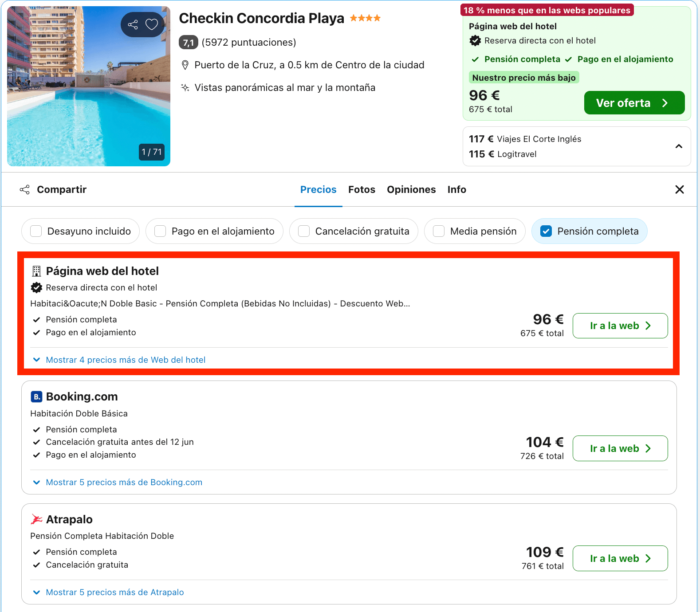
Task: Click verified badge next to Reserva directa
Action: [36, 288]
